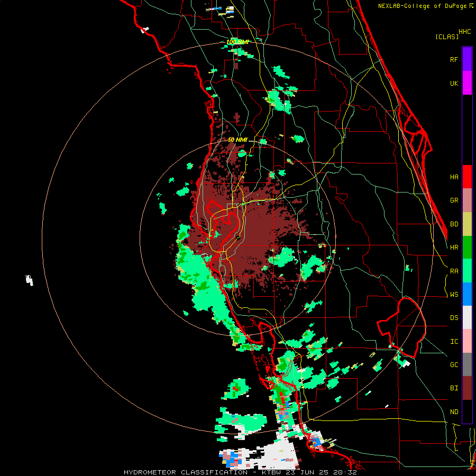Click the BI legend label
Image resolution: width=476 pixels, height=476 pixels.
[x=454, y=388]
